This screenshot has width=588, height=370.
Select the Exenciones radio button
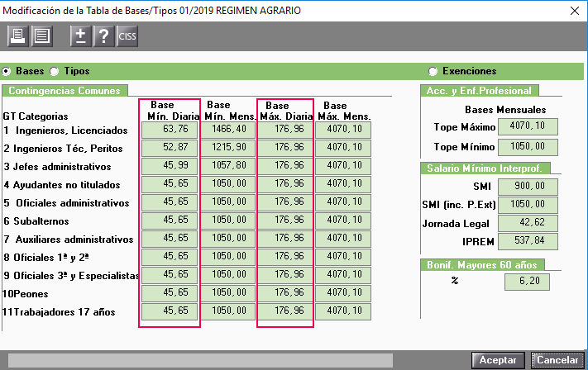tap(433, 71)
